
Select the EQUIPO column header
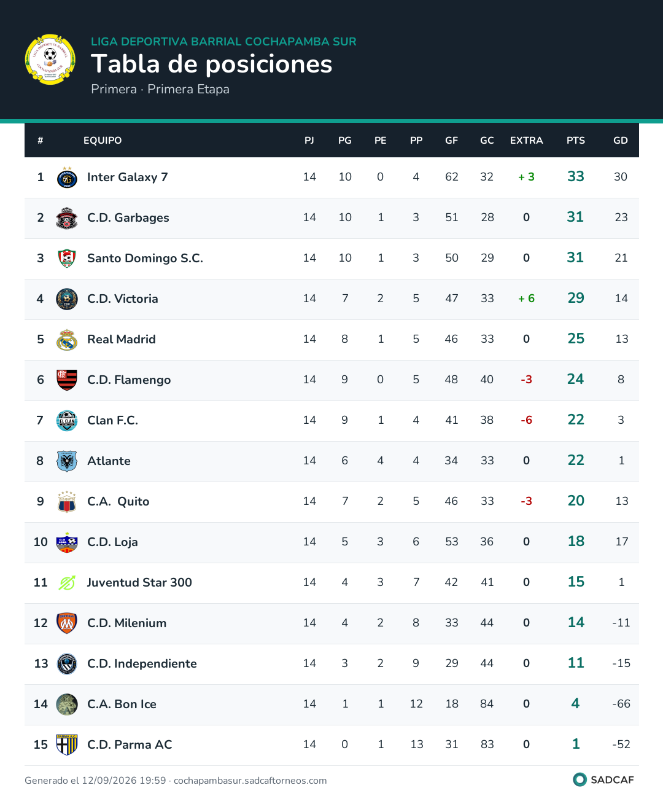pos(103,141)
